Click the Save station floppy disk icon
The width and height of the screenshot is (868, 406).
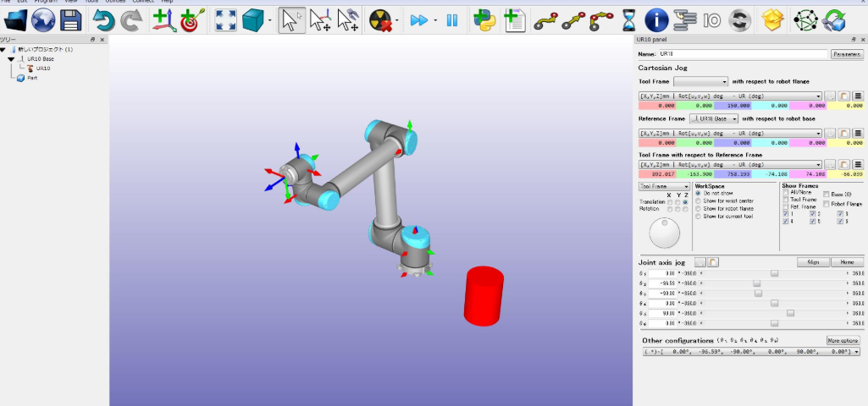pos(69,20)
